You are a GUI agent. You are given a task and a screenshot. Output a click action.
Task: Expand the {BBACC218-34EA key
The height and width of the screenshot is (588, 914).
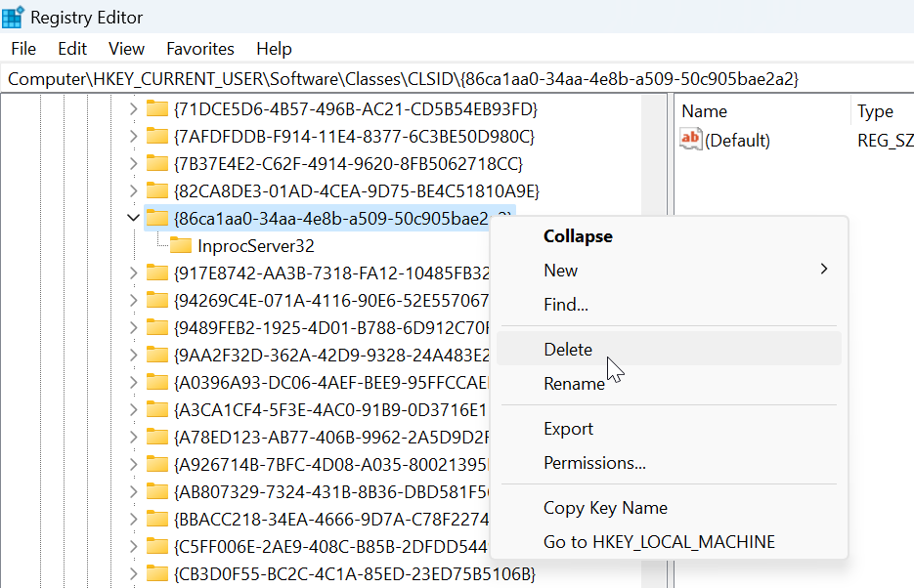click(x=134, y=520)
